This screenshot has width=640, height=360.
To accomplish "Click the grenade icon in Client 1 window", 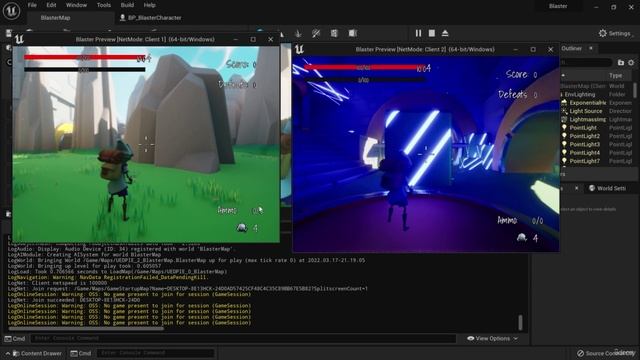I will pyautogui.click(x=242, y=227).
